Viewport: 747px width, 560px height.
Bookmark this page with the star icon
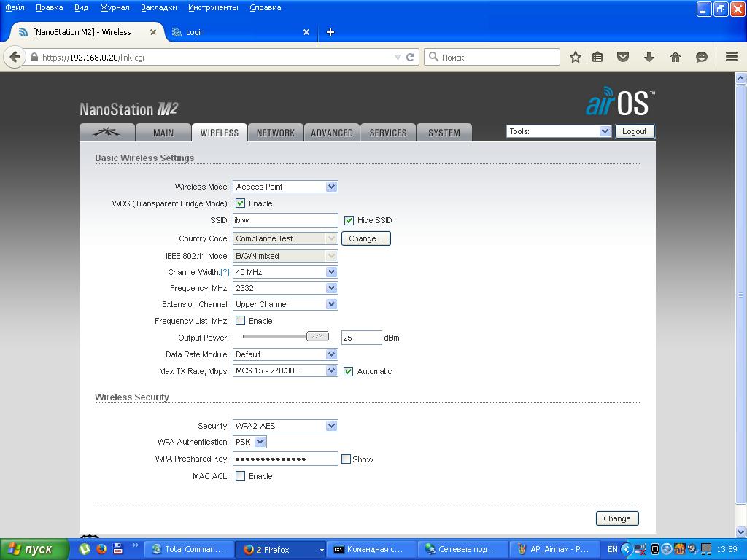(576, 57)
